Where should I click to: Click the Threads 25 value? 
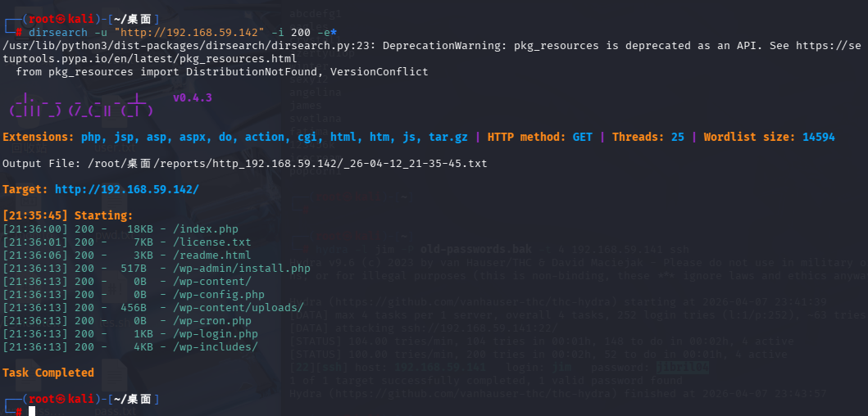[x=677, y=137]
